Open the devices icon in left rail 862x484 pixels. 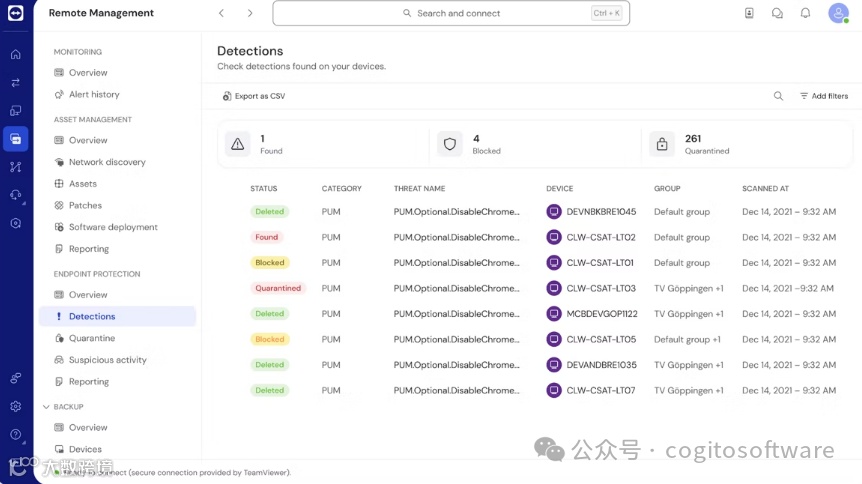click(x=15, y=111)
